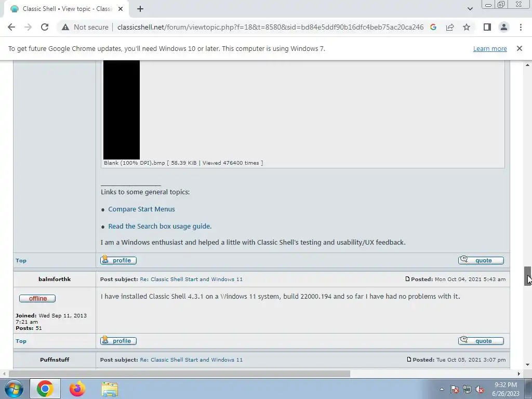532x399 pixels.
Task: Open the browser side panel
Action: click(x=487, y=27)
